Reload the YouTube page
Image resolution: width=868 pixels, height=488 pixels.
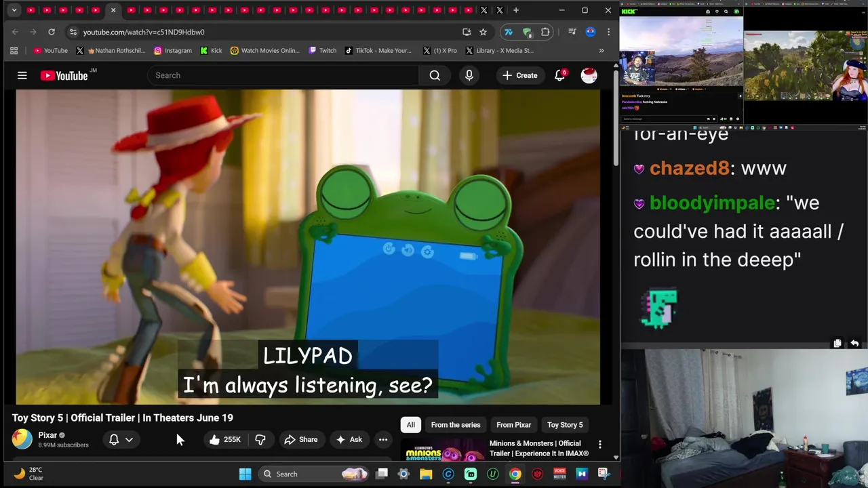(x=52, y=32)
